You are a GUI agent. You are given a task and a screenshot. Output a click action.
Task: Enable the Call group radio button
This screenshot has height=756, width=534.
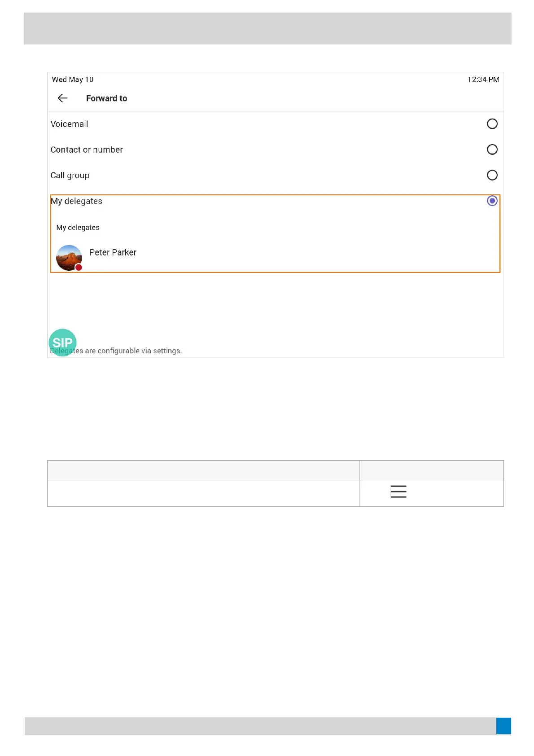point(492,175)
